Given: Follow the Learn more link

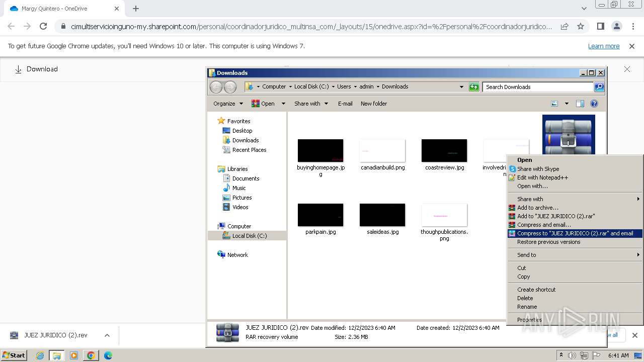Looking at the screenshot, I should pos(604,46).
